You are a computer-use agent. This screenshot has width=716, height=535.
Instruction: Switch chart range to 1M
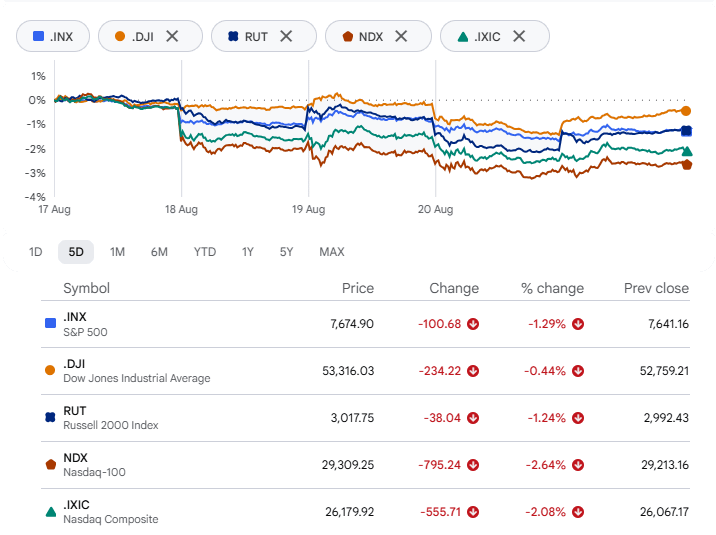tap(117, 252)
